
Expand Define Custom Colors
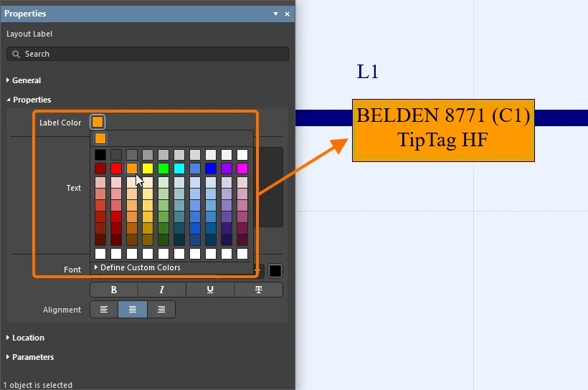(137, 267)
